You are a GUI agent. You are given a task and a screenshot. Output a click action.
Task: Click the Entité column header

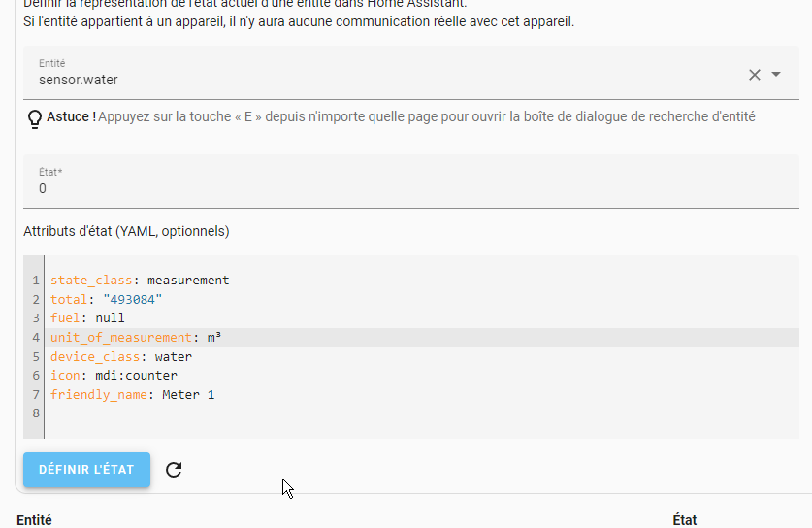pos(34,520)
